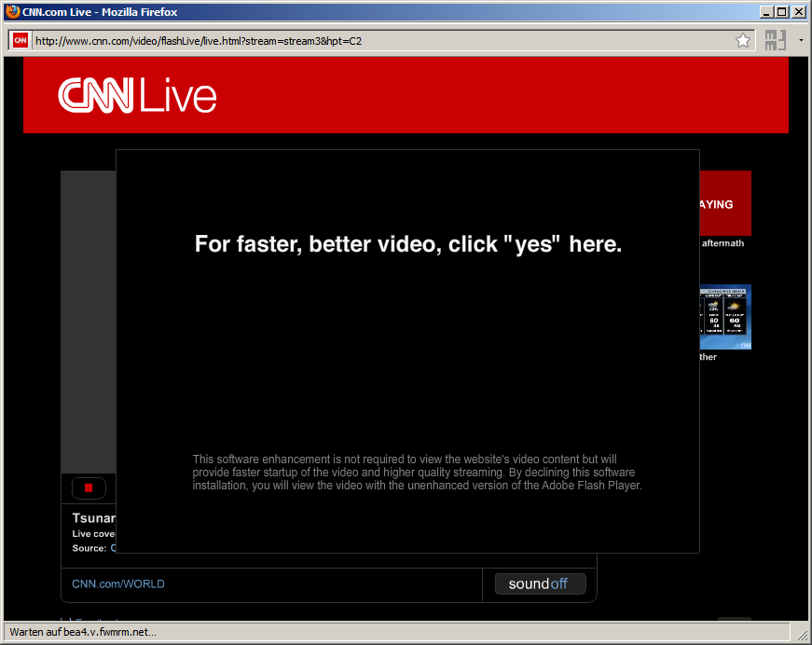The width and height of the screenshot is (812, 645).
Task: Click the gray toolbar icon beside the star
Action: [x=775, y=40]
